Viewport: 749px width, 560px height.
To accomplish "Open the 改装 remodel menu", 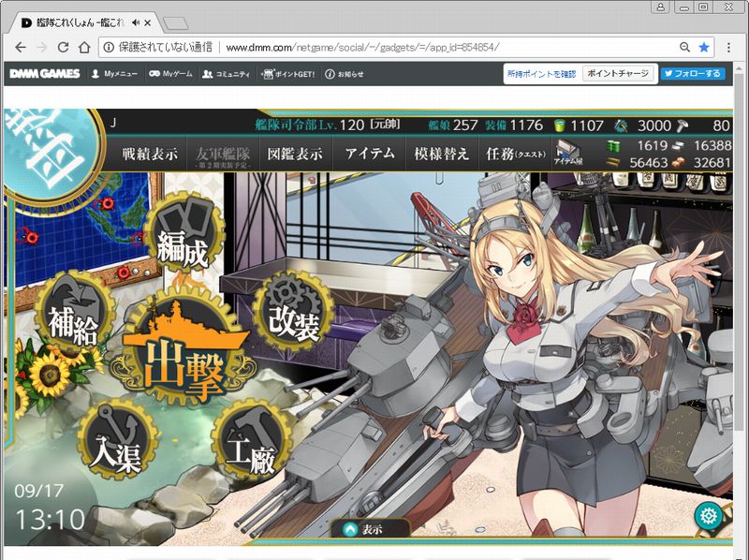I will pos(293,313).
